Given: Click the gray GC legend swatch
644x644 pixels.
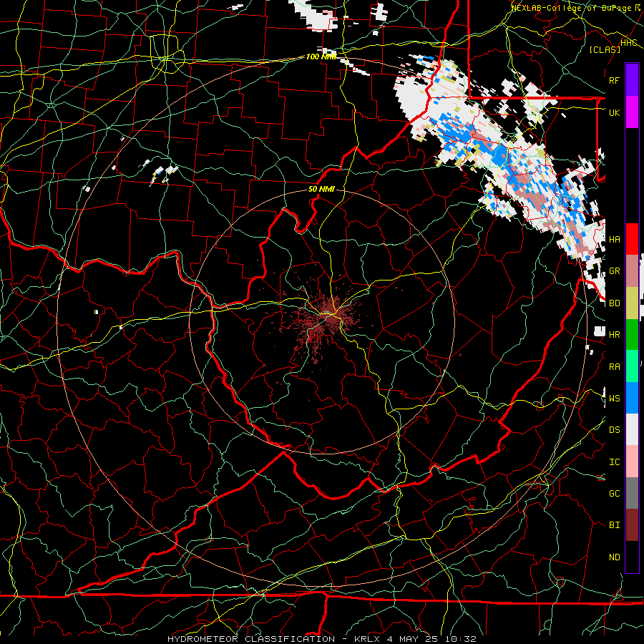Looking at the screenshot, I should pyautogui.click(x=632, y=493).
